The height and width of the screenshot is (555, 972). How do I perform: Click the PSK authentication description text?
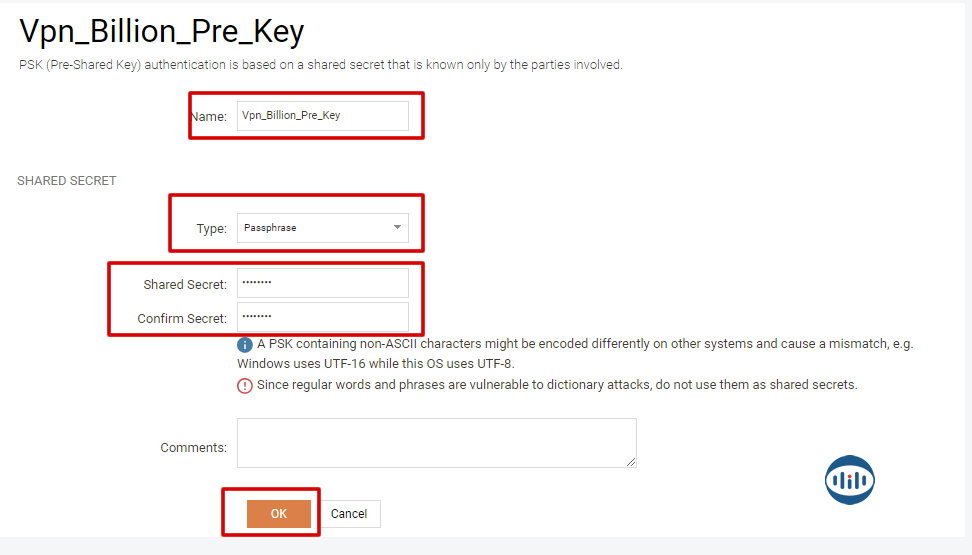click(320, 65)
